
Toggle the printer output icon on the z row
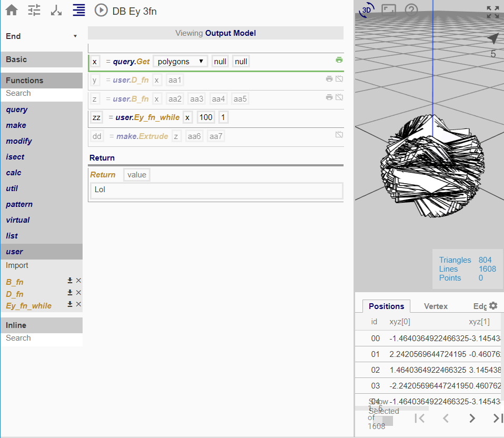(x=329, y=97)
